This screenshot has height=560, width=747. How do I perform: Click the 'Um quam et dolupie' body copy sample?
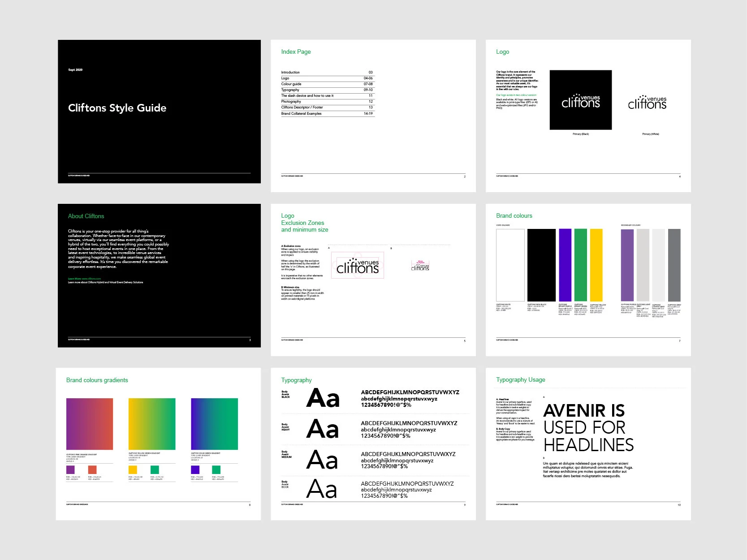(x=588, y=470)
